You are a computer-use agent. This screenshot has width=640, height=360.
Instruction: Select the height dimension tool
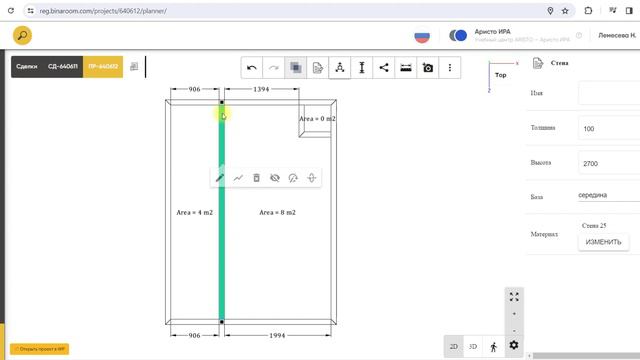362,68
